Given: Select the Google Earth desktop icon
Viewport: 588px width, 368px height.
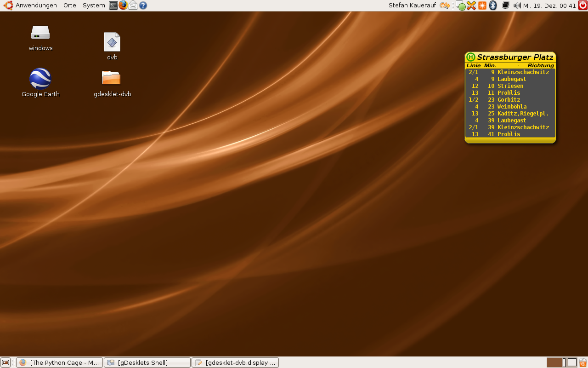Looking at the screenshot, I should pyautogui.click(x=40, y=83).
